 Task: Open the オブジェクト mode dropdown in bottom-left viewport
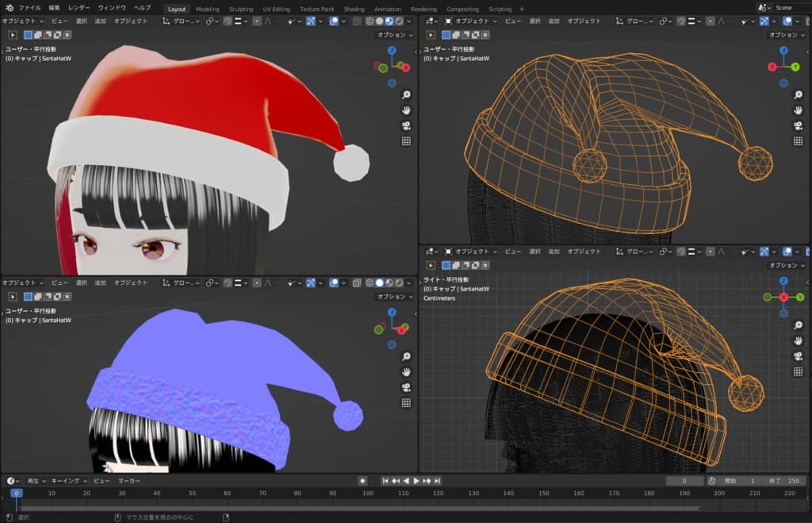tap(22, 283)
